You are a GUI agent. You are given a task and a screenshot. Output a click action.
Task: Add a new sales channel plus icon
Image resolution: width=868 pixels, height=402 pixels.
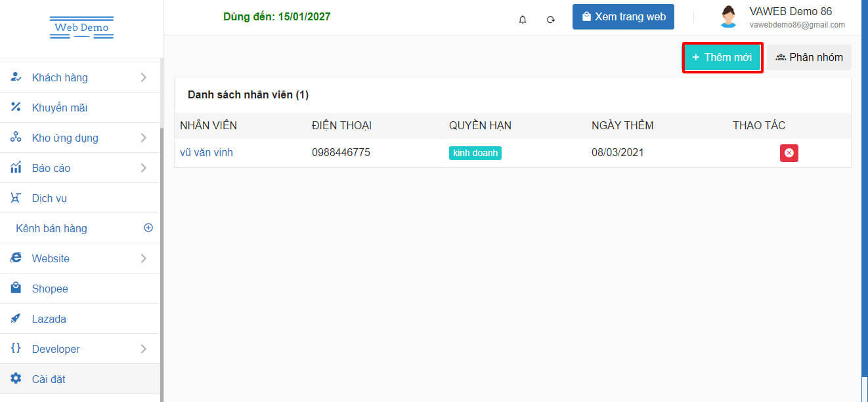[x=148, y=228]
